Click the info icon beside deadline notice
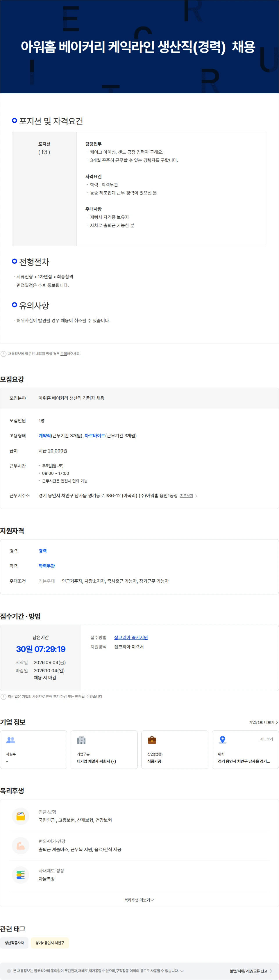This screenshot has height=980, width=279. 3,696
